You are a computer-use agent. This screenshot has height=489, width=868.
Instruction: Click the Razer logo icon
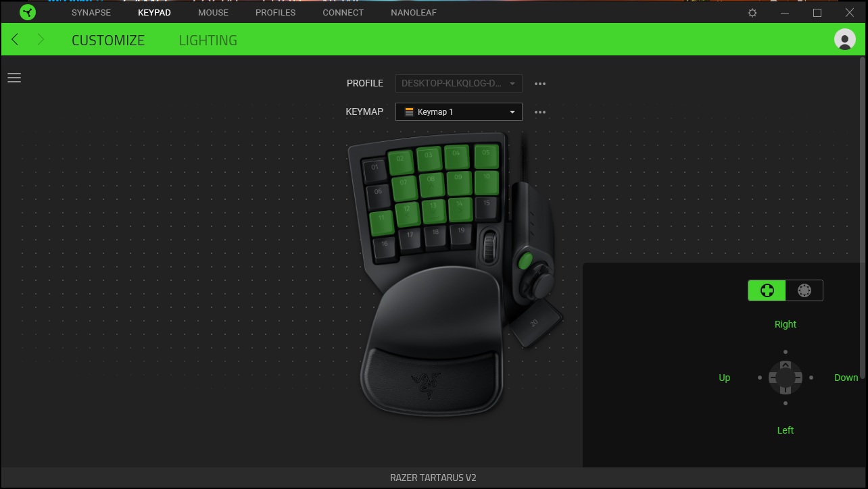click(27, 12)
